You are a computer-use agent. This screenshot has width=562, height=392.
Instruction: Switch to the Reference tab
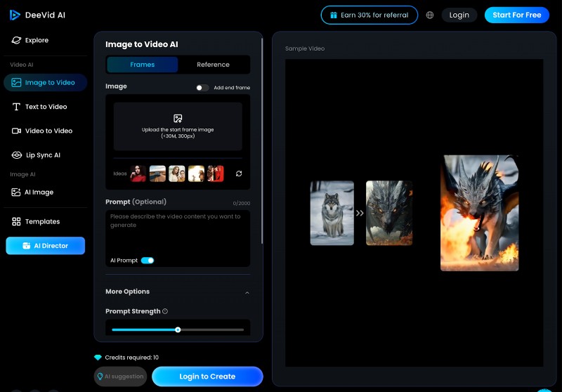213,65
